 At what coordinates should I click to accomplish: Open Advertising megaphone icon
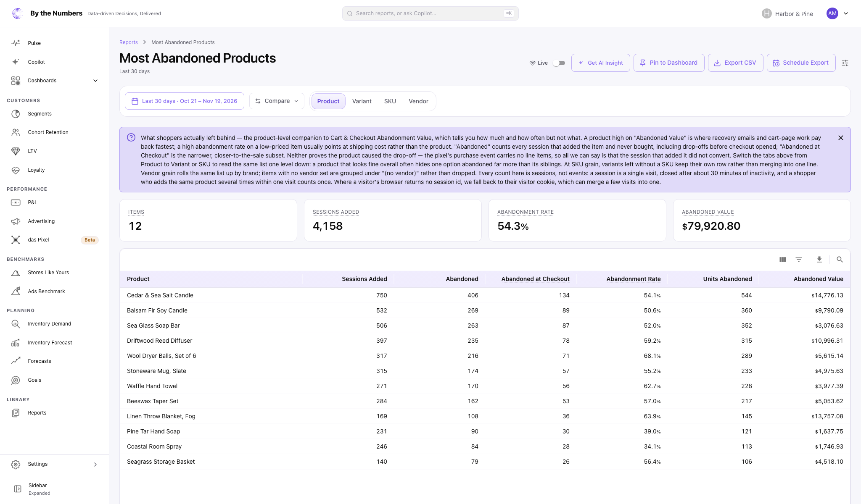pyautogui.click(x=16, y=221)
